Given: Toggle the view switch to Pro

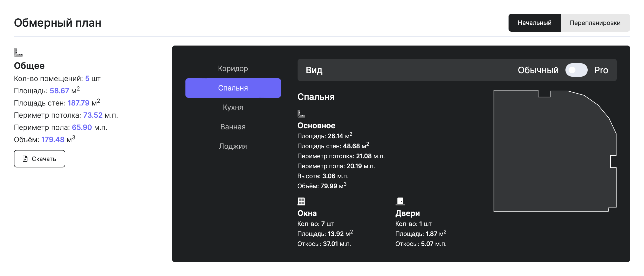Looking at the screenshot, I should [576, 70].
